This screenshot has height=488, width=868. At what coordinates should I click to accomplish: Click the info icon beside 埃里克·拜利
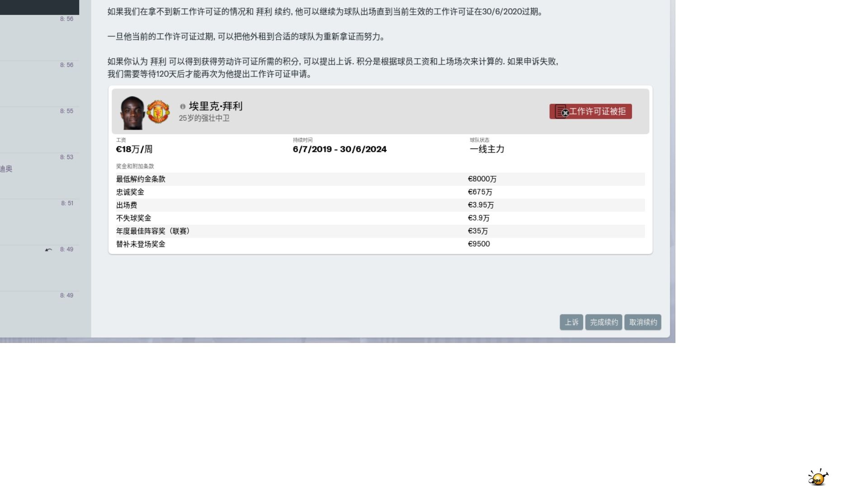[x=183, y=107]
